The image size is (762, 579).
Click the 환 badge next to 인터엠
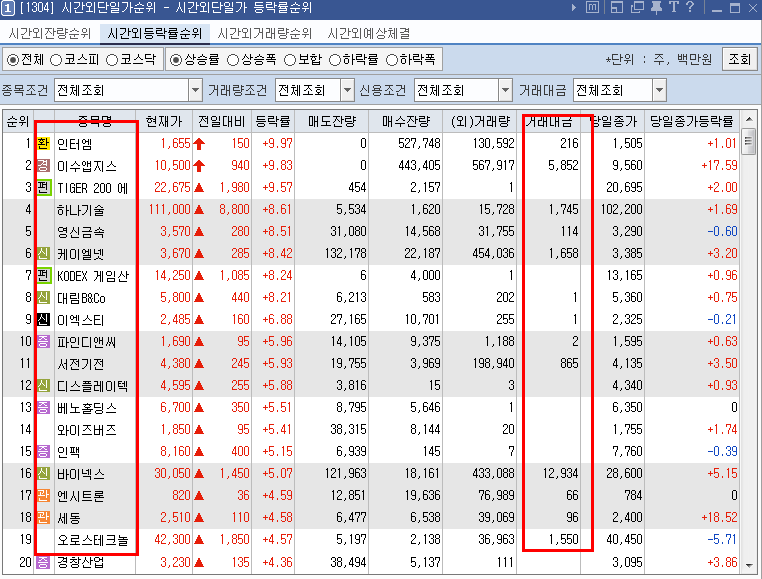tap(43, 143)
